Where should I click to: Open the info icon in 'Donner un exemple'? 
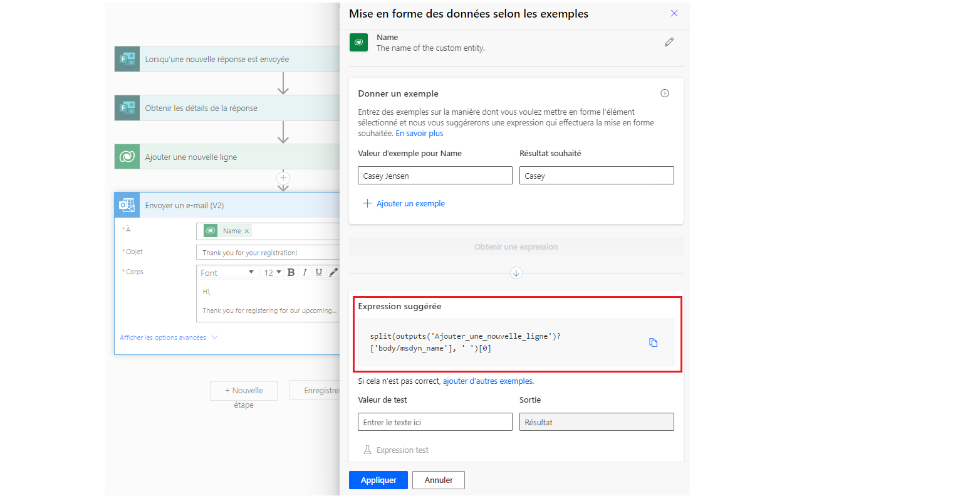pos(664,93)
